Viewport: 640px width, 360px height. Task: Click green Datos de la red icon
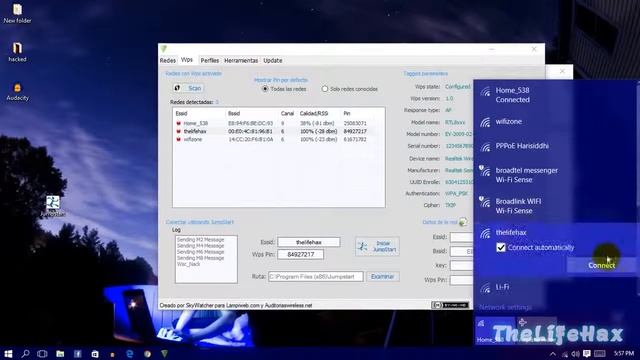[x=462, y=222]
